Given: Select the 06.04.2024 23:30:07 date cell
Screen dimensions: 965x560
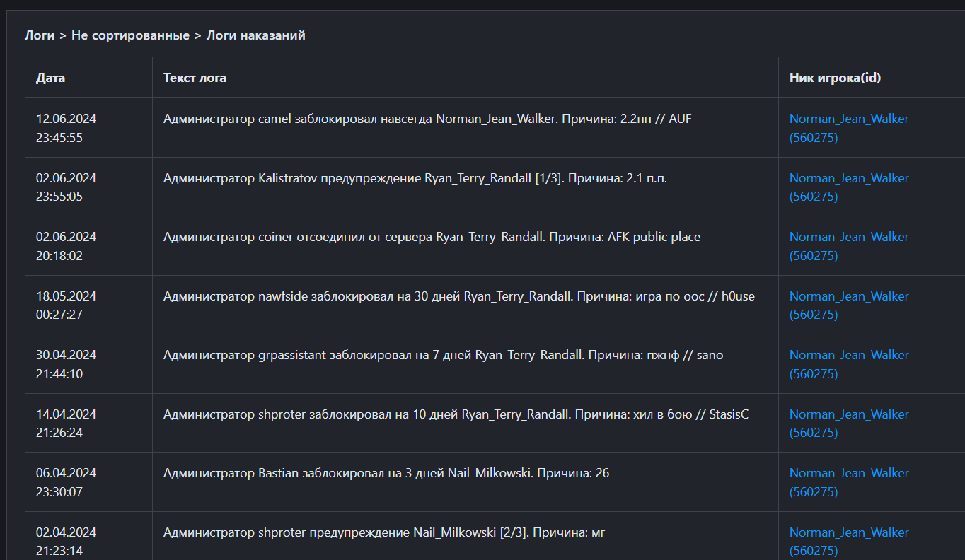Looking at the screenshot, I should pyautogui.click(x=66, y=482).
